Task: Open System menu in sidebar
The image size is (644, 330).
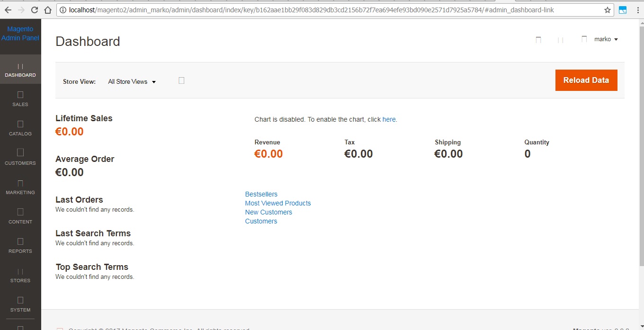Action: pyautogui.click(x=20, y=304)
